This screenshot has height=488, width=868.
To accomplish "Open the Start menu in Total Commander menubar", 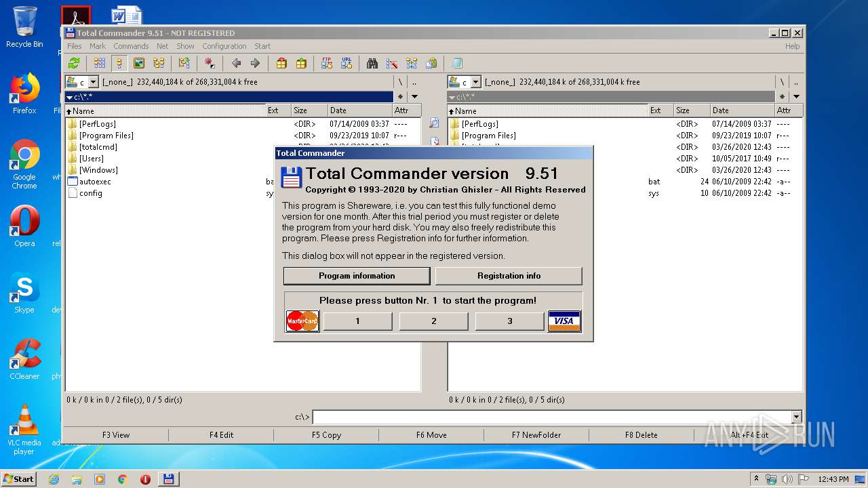I will (262, 46).
